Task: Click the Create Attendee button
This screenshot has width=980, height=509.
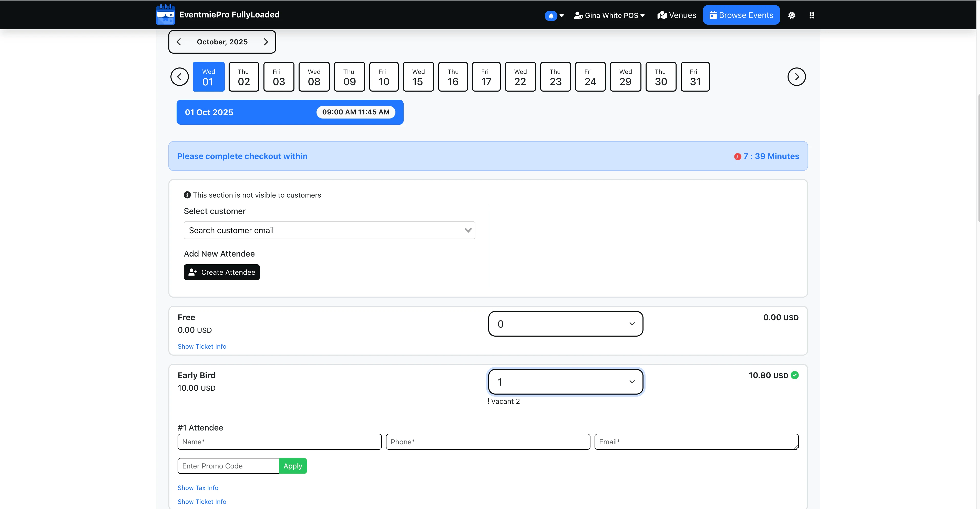Action: (x=221, y=272)
